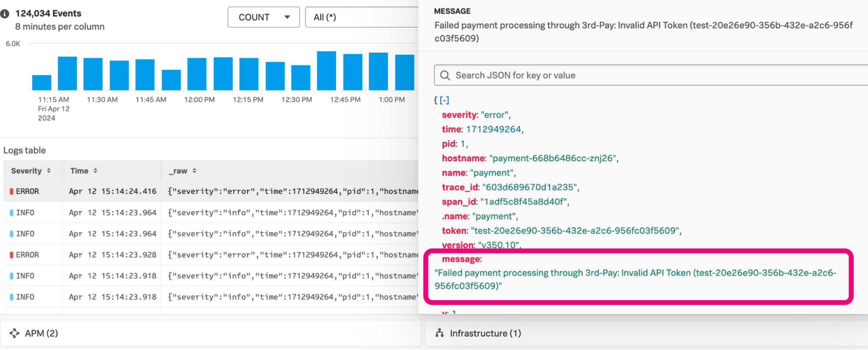Click the magnifier icon in JSON search

point(445,75)
